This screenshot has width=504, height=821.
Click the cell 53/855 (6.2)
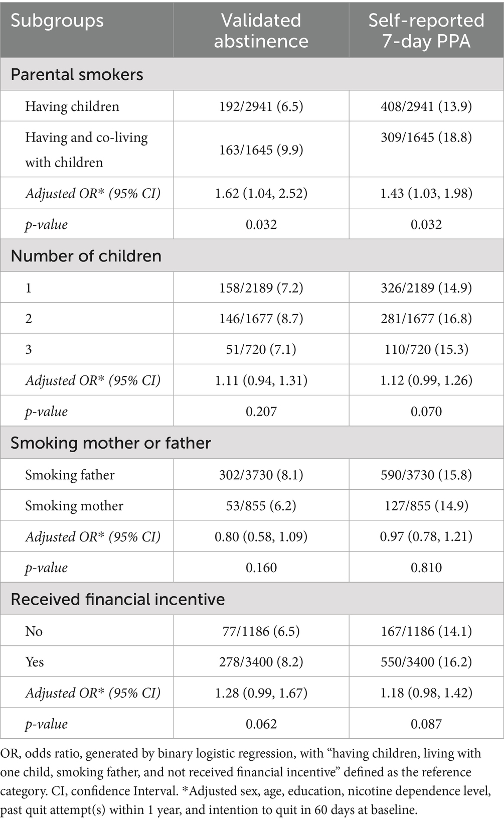pos(261,506)
